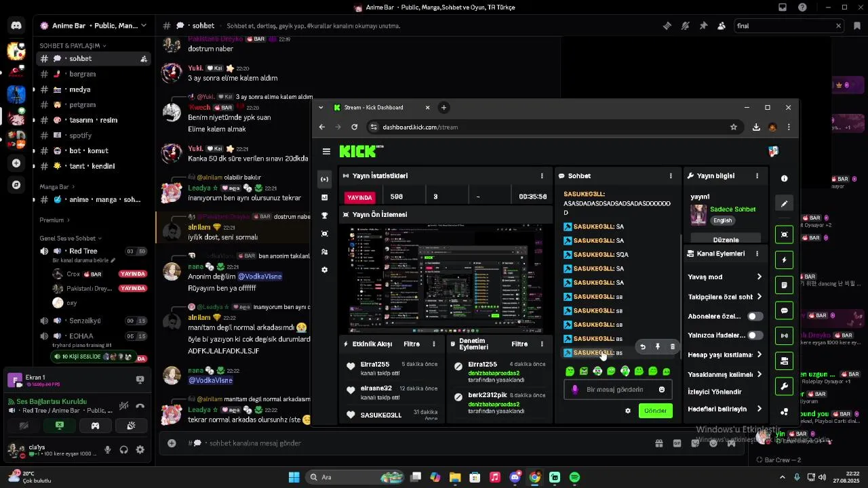The width and height of the screenshot is (868, 488).
Task: Click chat bubble widget in right rail
Action: pos(784,310)
